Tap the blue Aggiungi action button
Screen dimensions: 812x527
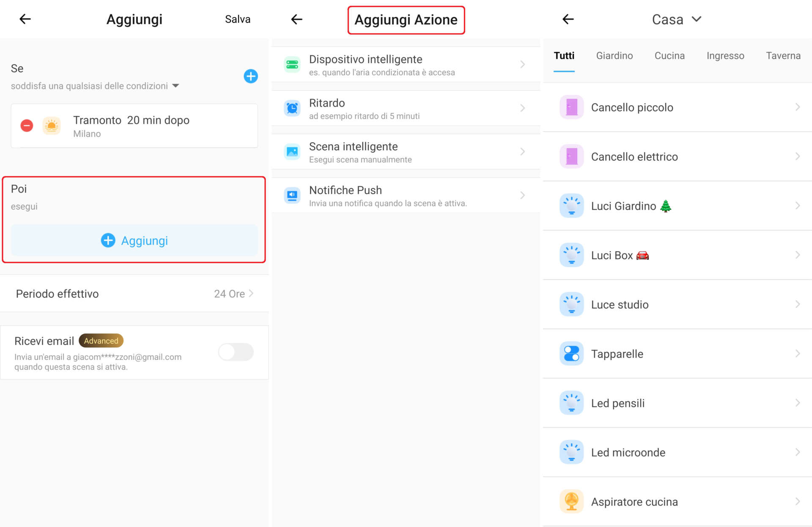coord(134,241)
